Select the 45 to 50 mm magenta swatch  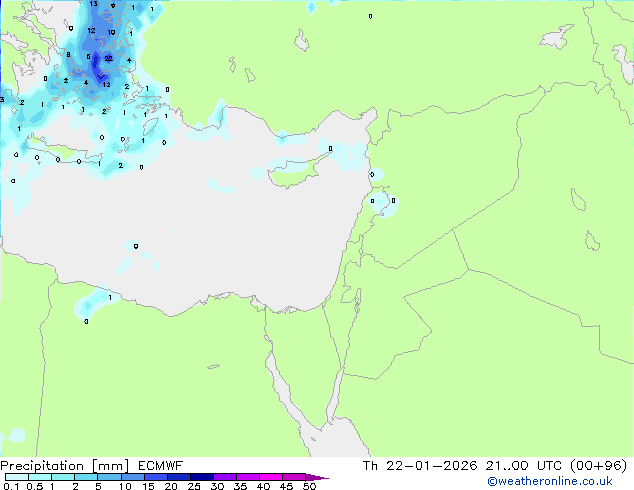[x=294, y=477]
